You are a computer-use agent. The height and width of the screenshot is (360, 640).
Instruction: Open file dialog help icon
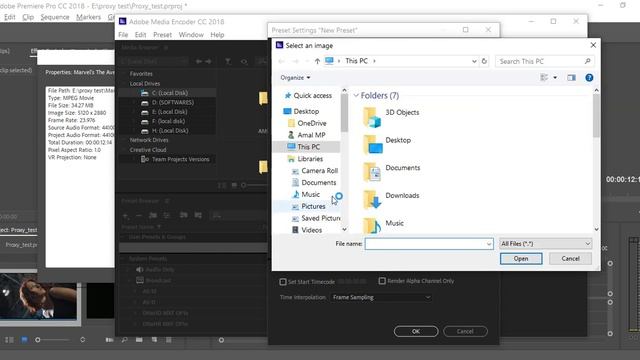pos(589,78)
